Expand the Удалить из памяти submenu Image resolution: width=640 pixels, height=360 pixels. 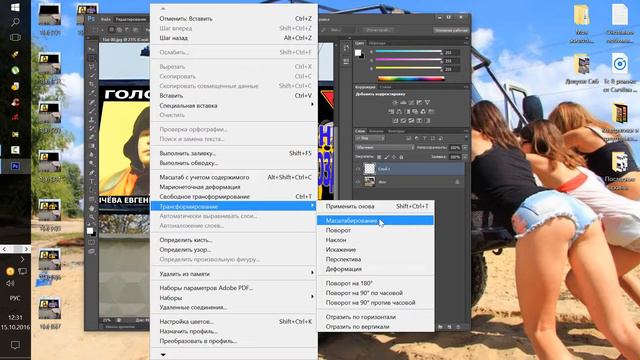(x=234, y=273)
